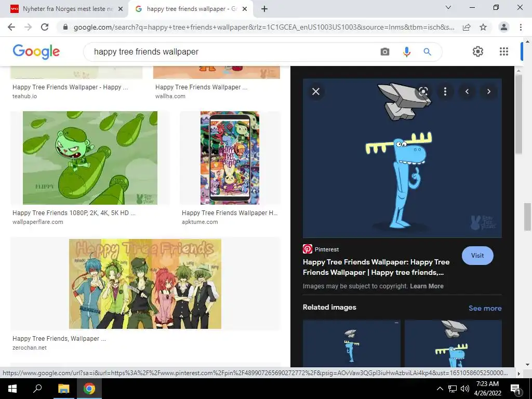Open preview panel more options menu
The image size is (532, 399).
[445, 91]
